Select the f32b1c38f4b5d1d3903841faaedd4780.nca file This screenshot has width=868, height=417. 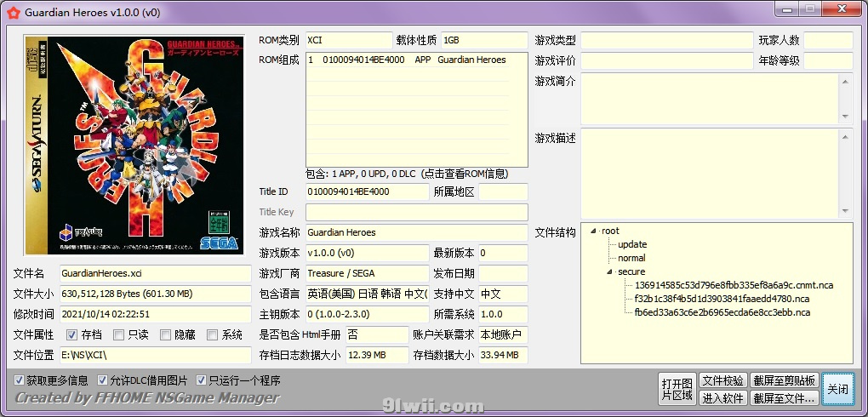click(x=722, y=299)
